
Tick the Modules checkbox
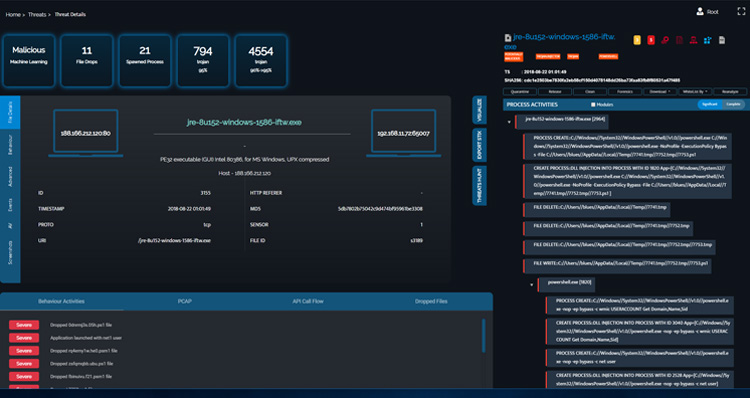(593, 105)
